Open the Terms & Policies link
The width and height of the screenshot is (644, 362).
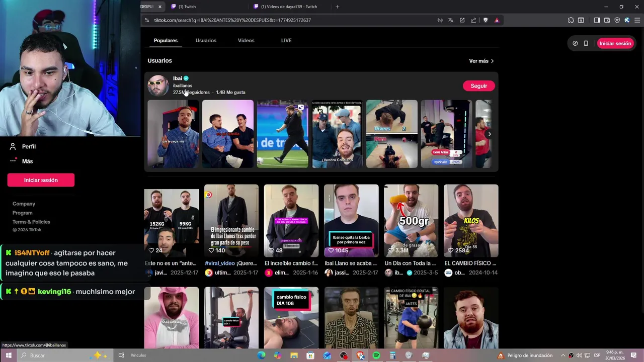click(31, 222)
